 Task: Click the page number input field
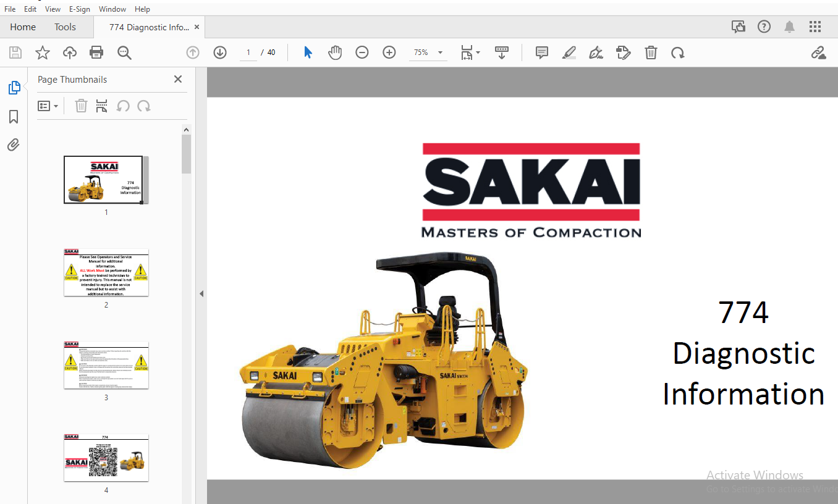[x=248, y=52]
